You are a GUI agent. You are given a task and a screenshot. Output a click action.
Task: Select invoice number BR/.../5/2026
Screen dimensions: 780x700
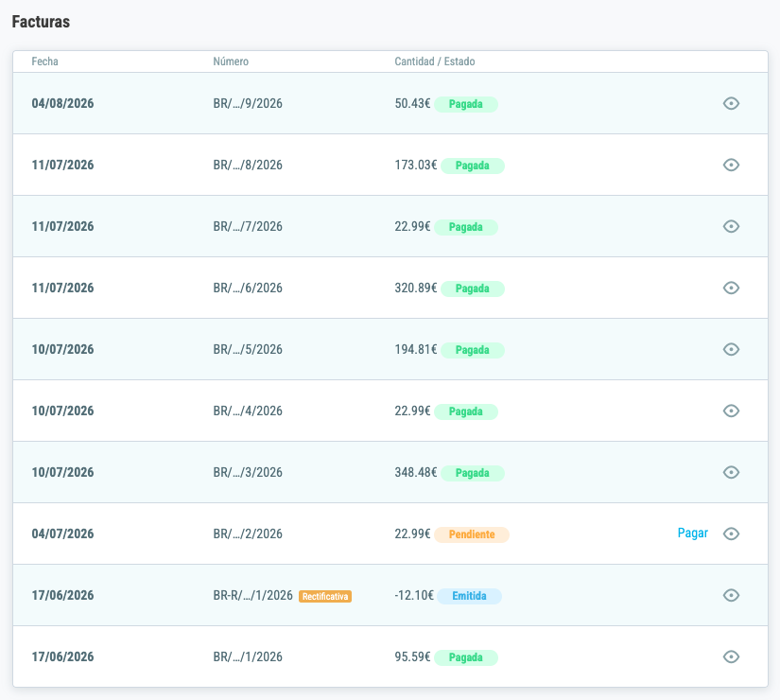[x=248, y=349]
